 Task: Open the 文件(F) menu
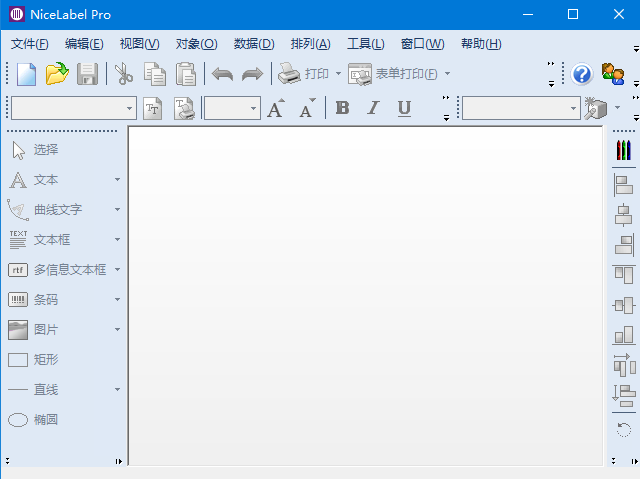click(x=29, y=44)
